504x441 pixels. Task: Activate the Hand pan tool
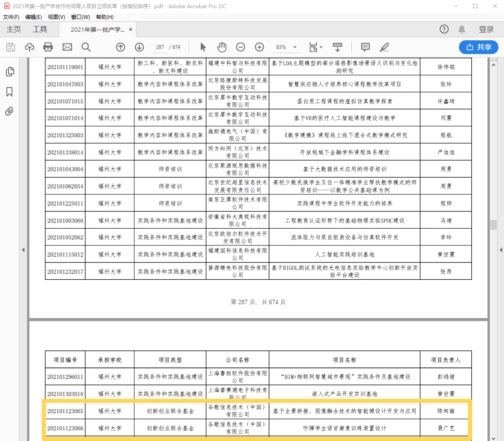222,47
